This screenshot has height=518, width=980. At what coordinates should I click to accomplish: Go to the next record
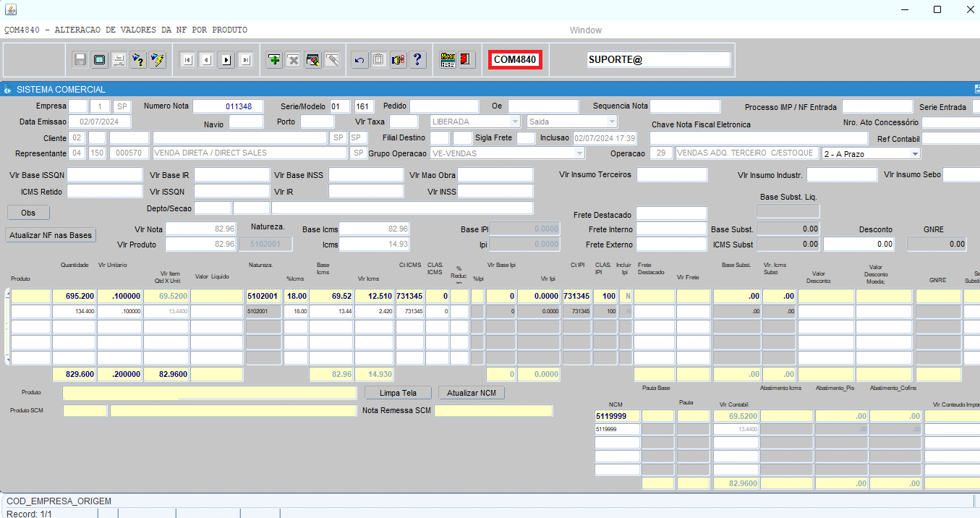point(226,60)
